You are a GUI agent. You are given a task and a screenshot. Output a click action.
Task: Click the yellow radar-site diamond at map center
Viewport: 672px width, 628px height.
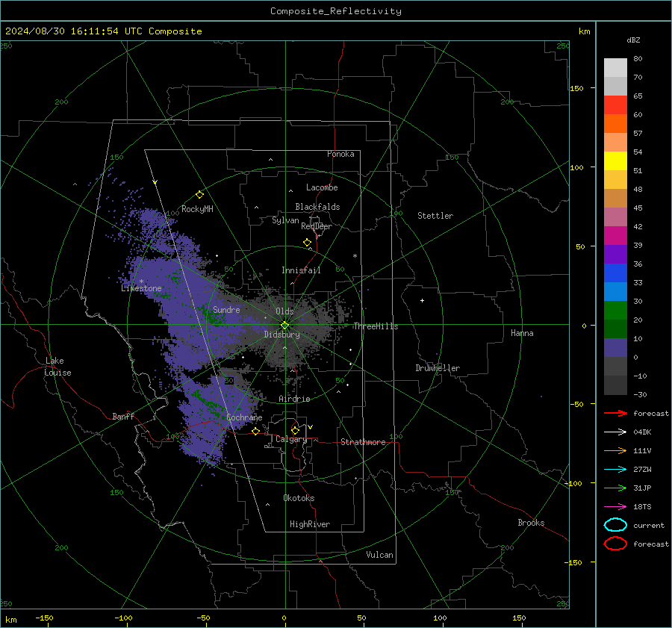click(284, 326)
